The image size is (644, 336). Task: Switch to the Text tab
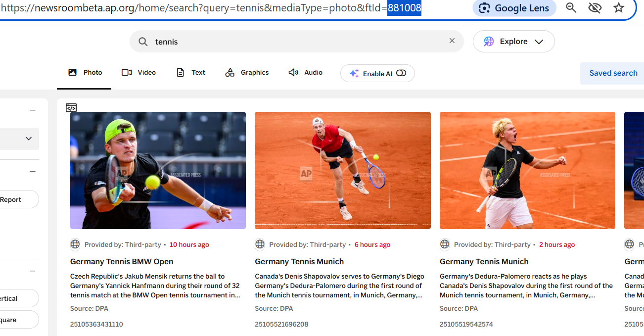(x=190, y=72)
